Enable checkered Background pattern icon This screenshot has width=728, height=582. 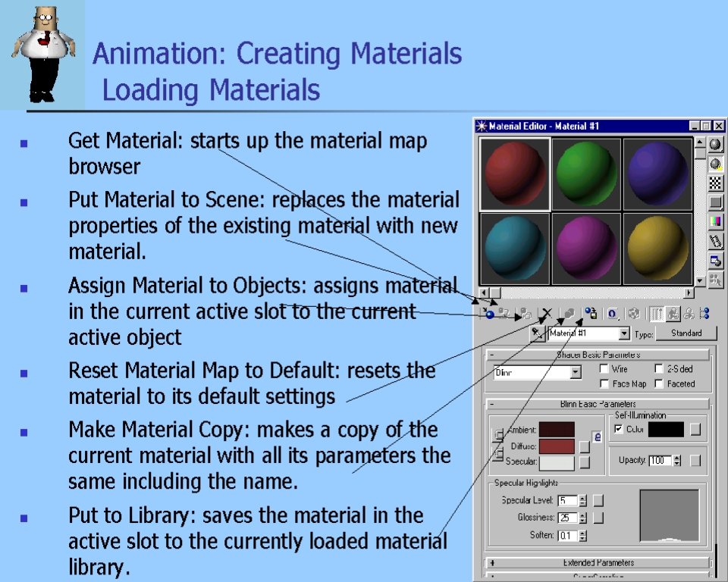click(x=715, y=183)
